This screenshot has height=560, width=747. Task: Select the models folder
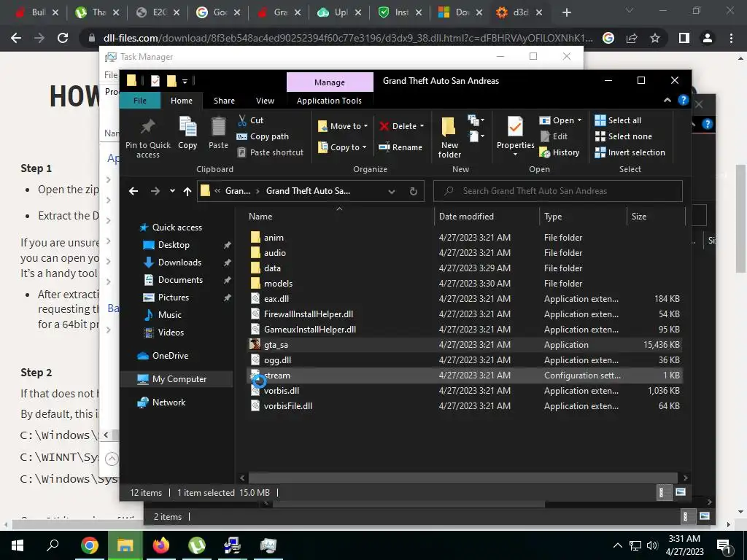[465, 284]
